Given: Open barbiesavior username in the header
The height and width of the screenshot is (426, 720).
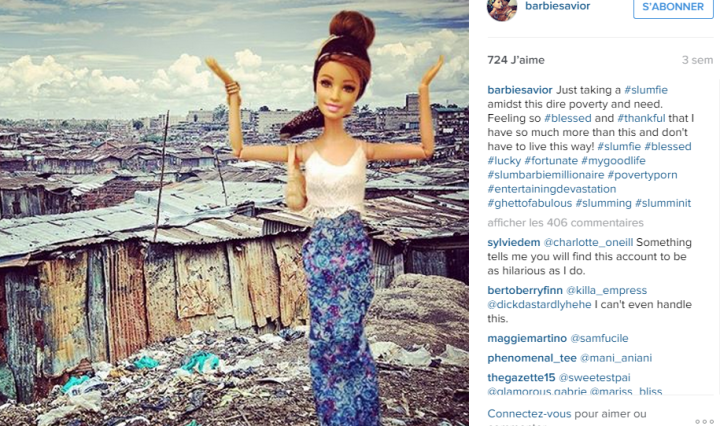Looking at the screenshot, I should click(557, 6).
